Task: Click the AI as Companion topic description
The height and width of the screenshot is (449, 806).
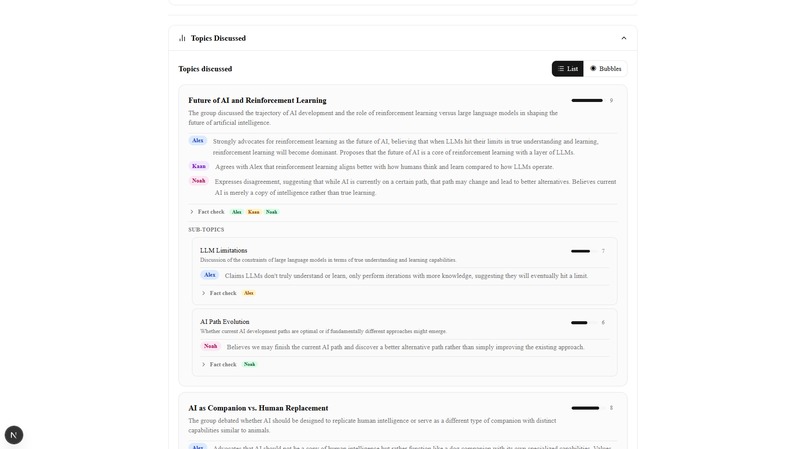Action: pyautogui.click(x=372, y=425)
